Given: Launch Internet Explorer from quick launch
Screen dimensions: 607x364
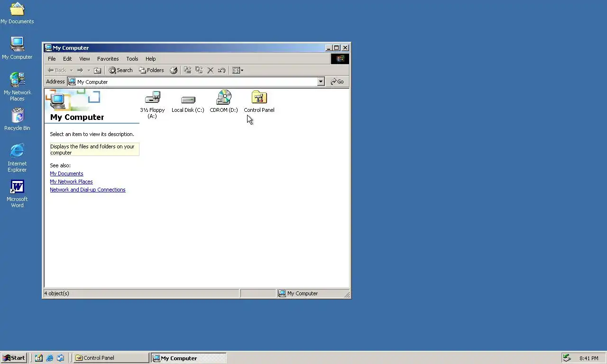Looking at the screenshot, I should tap(50, 358).
